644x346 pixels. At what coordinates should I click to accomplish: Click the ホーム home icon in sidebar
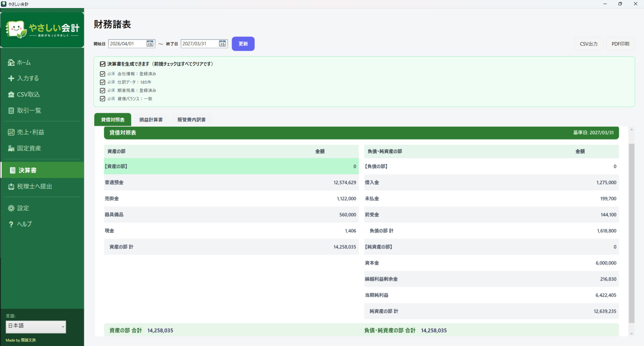click(x=11, y=62)
